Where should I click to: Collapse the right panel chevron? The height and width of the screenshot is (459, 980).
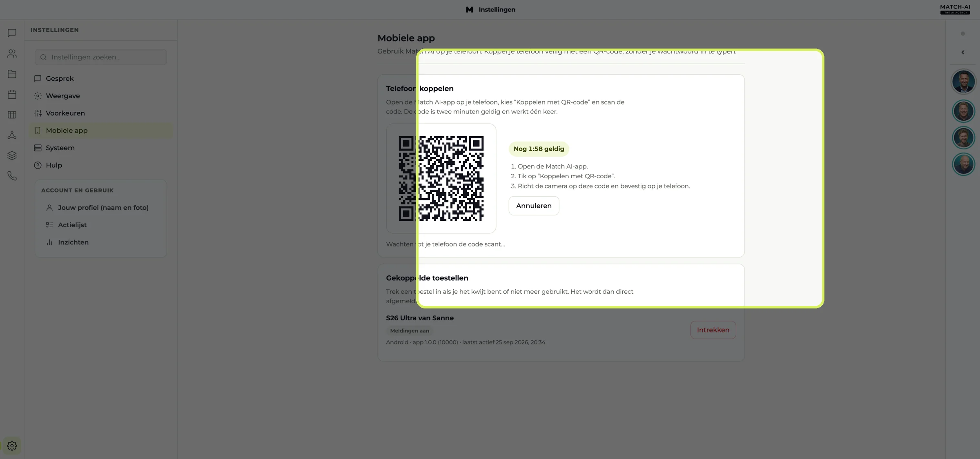pyautogui.click(x=963, y=52)
